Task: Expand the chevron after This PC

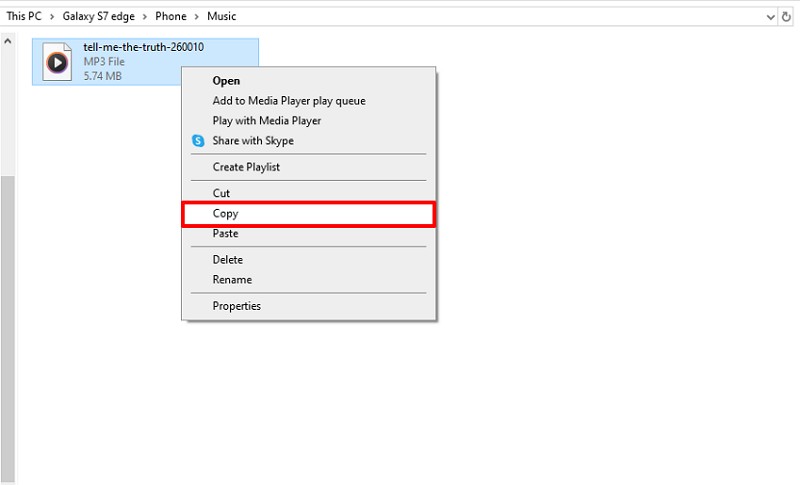Action: pyautogui.click(x=52, y=17)
